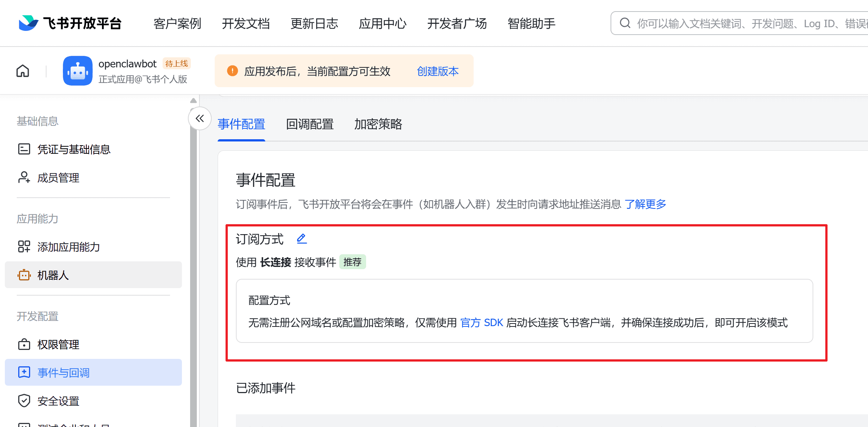Click the pencil icon beside 订阅方式
The image size is (868, 427).
pyautogui.click(x=301, y=239)
